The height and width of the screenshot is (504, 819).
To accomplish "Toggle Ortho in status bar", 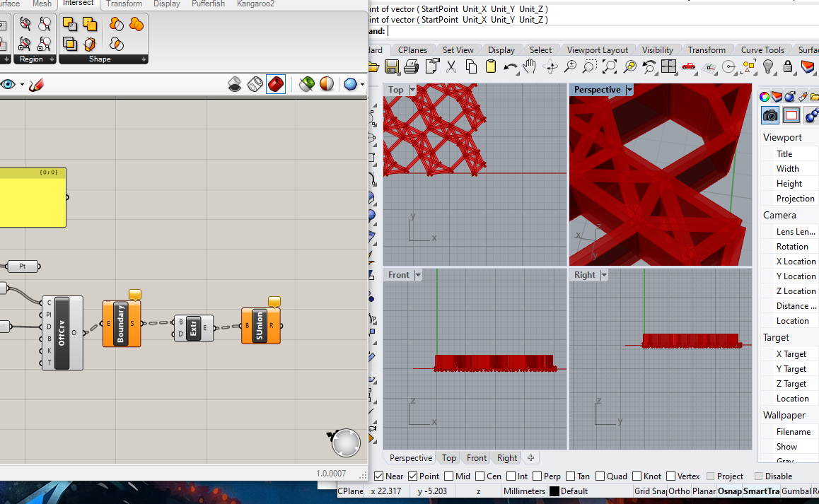I will click(679, 491).
